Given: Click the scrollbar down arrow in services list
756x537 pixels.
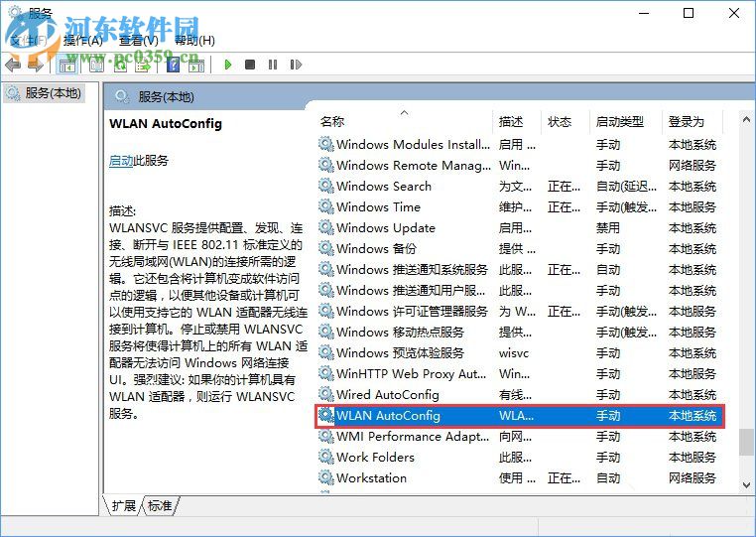Looking at the screenshot, I should (746, 485).
